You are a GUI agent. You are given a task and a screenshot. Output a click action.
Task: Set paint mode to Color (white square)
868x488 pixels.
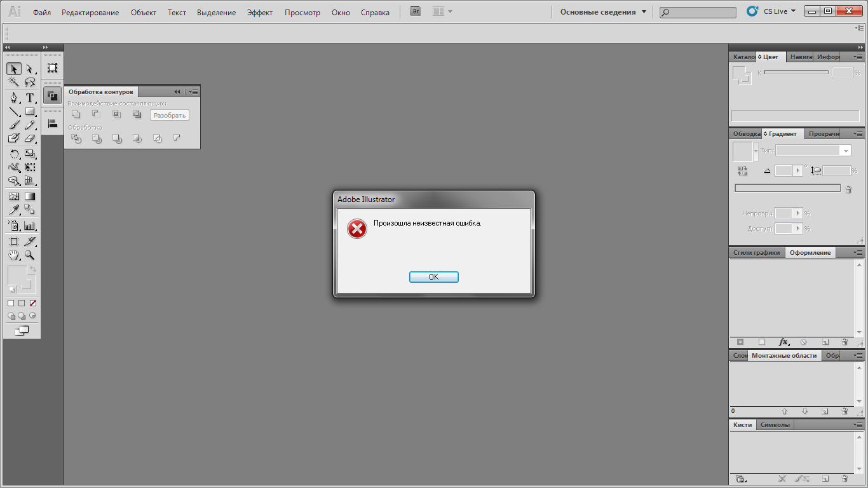[11, 303]
